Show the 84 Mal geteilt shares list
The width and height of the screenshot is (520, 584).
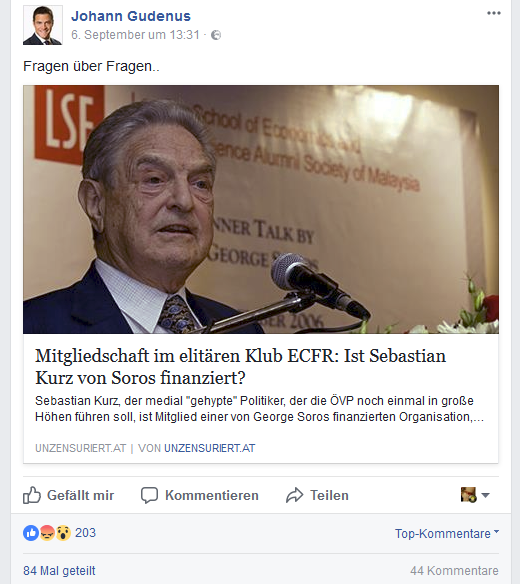point(59,571)
